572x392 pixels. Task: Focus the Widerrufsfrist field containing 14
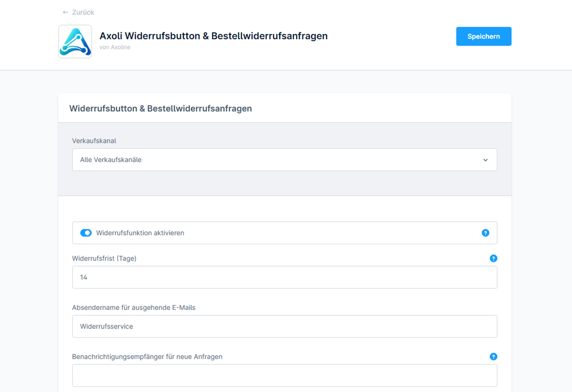coord(285,277)
